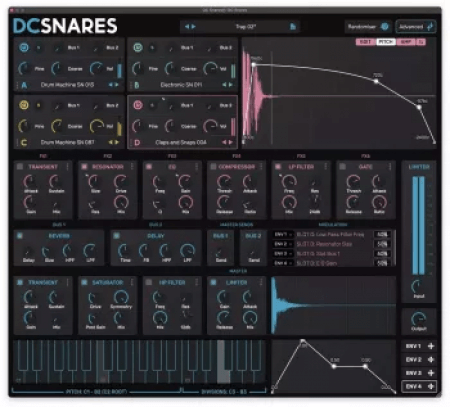The height and width of the screenshot is (407, 450).
Task: Click the save preset icon
Action: [x=293, y=27]
